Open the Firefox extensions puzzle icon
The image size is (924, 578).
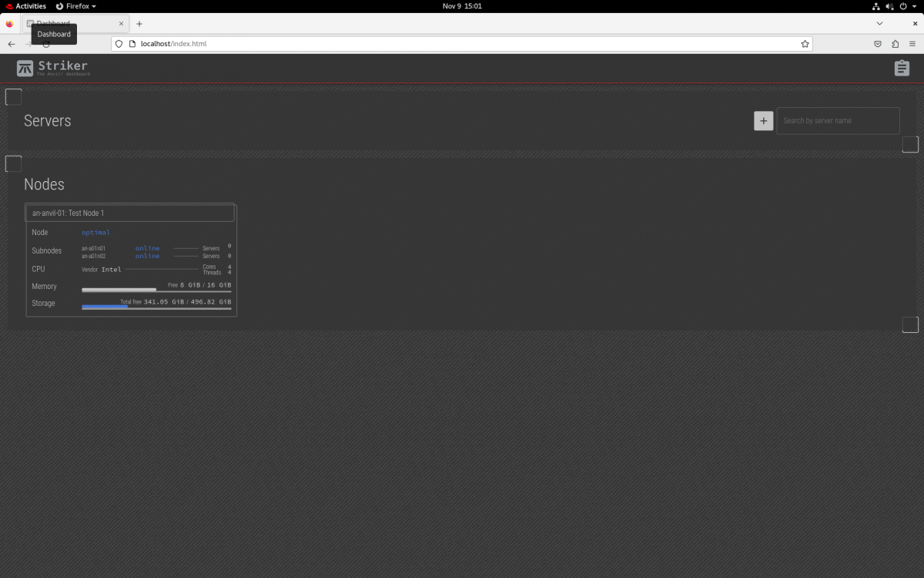895,44
